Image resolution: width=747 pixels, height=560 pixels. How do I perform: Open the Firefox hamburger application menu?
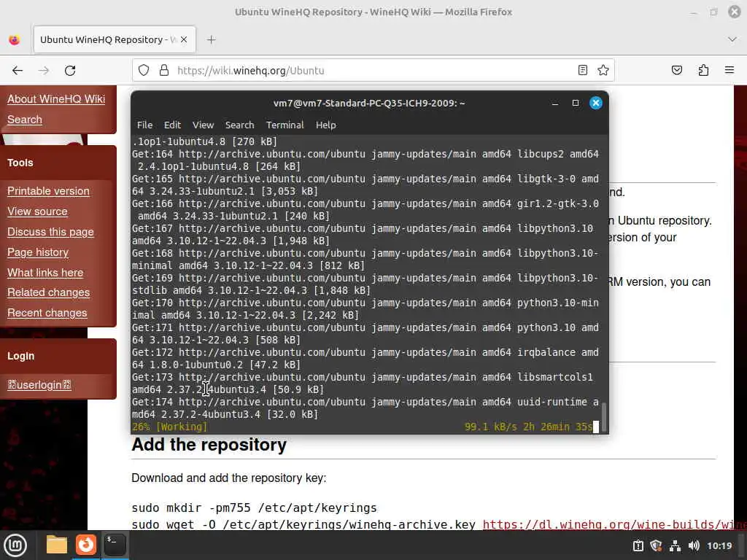click(729, 70)
